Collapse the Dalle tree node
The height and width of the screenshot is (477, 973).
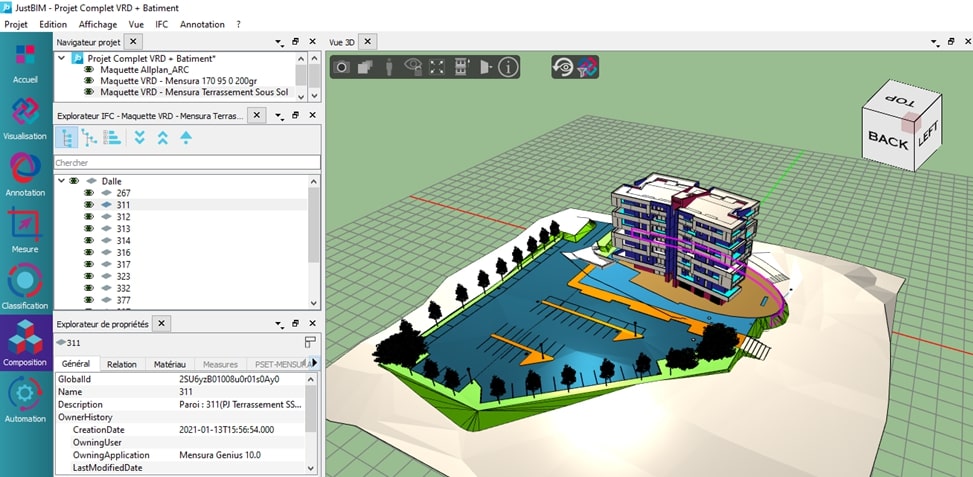pos(62,181)
